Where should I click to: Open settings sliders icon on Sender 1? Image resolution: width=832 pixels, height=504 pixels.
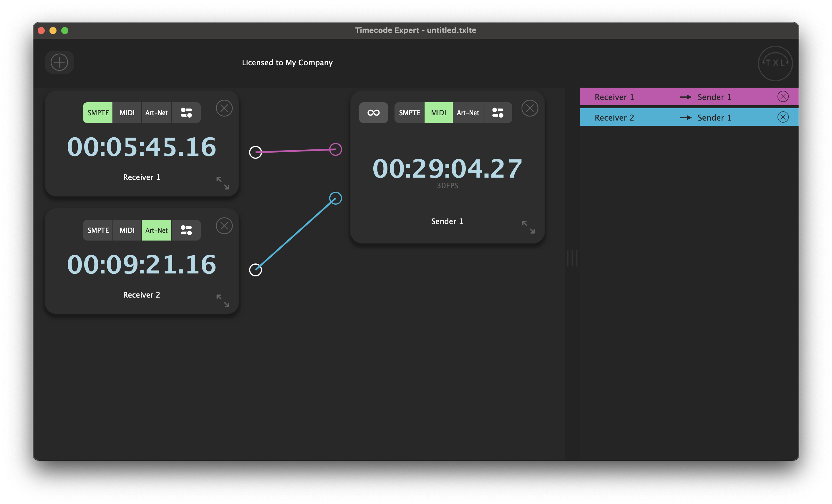(x=497, y=113)
